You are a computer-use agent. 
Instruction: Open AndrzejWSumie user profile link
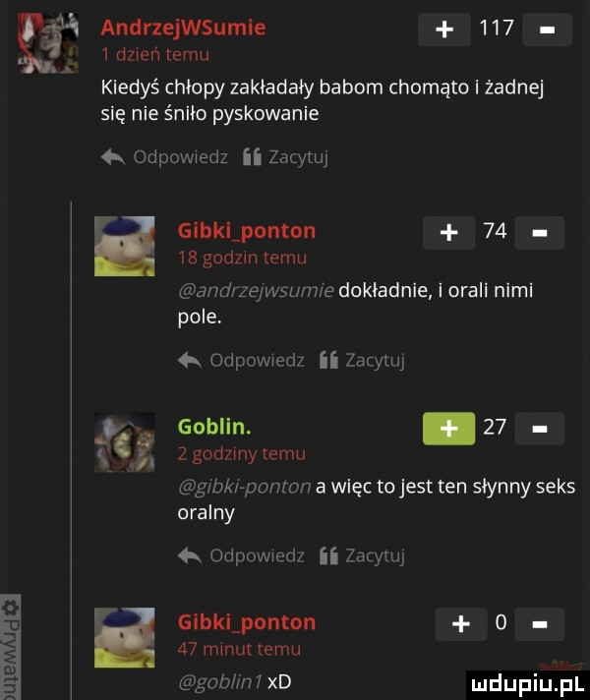(183, 28)
